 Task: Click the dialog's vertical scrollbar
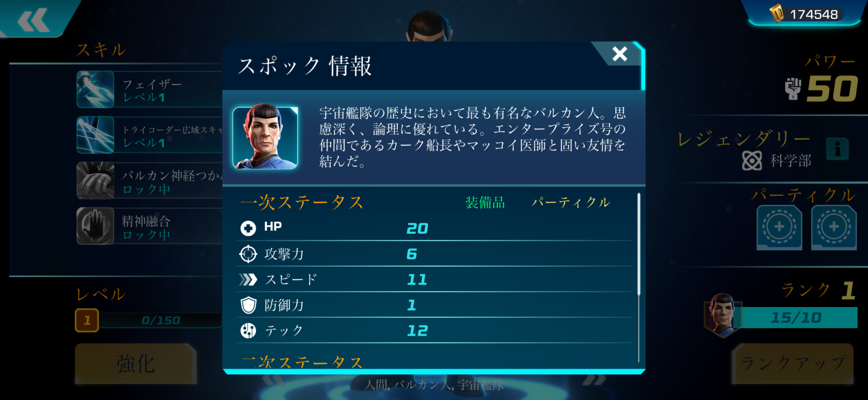[639, 244]
